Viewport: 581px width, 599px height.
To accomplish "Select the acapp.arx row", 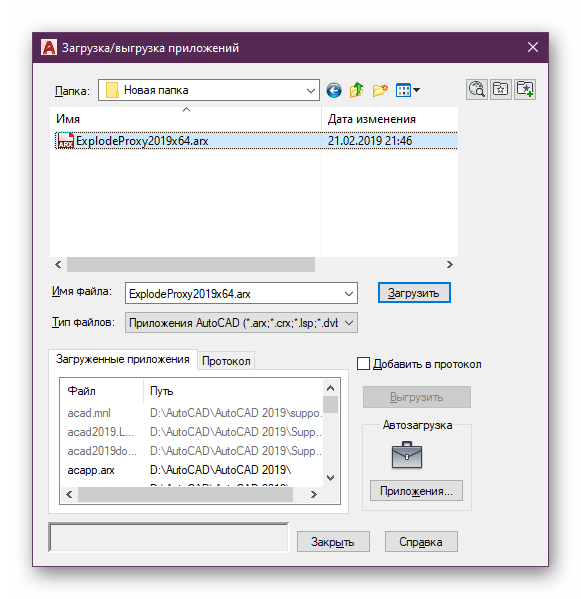I will point(191,470).
